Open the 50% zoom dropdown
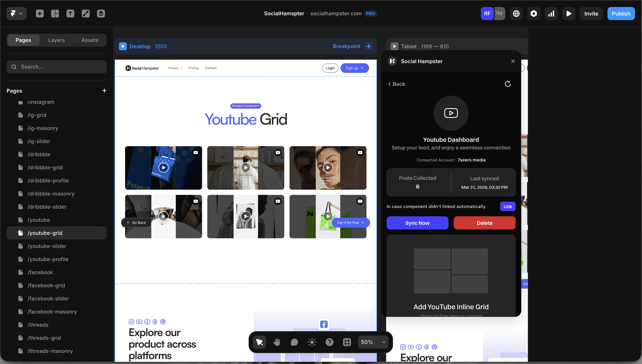Image resolution: width=642 pixels, height=364 pixels. [373, 342]
